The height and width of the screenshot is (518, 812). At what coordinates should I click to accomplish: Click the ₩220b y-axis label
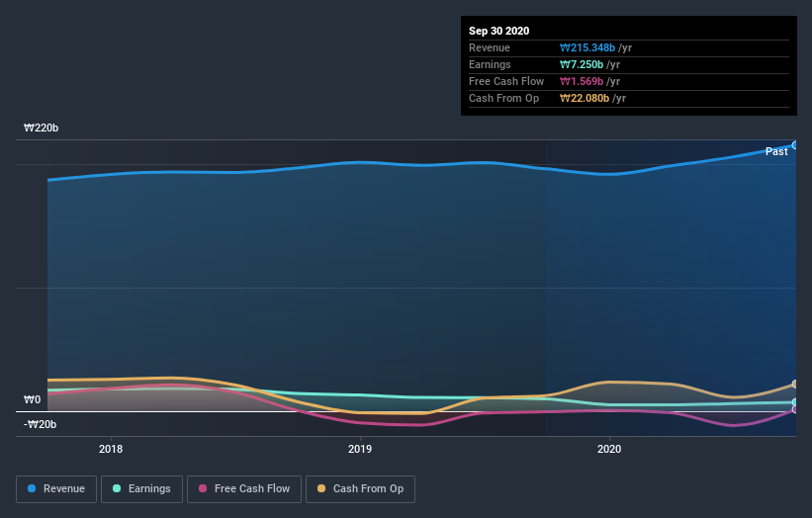pyautogui.click(x=41, y=128)
